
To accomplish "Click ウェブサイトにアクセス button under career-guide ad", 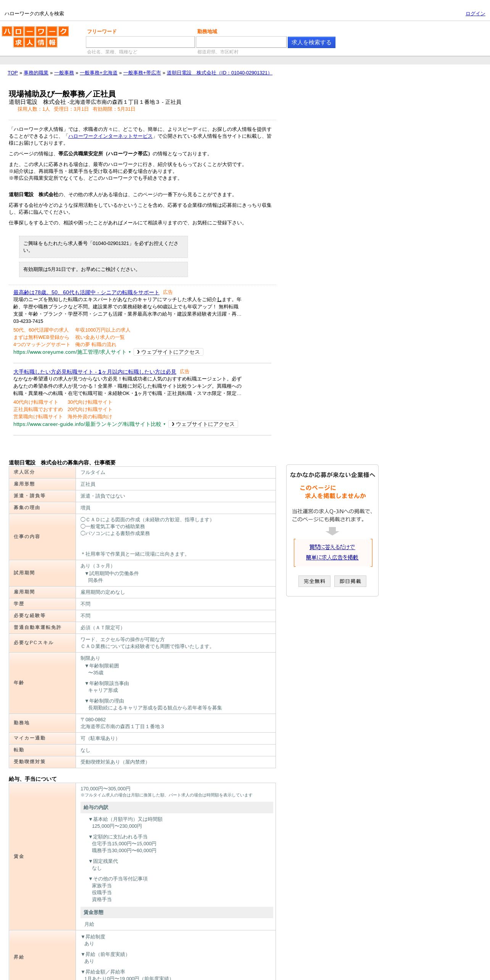I will click(203, 424).
